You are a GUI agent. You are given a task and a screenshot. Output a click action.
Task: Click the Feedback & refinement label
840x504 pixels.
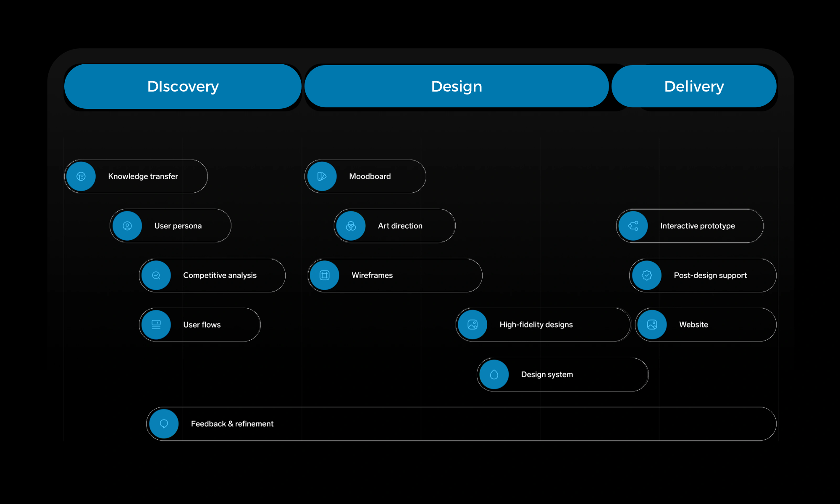[x=232, y=424]
